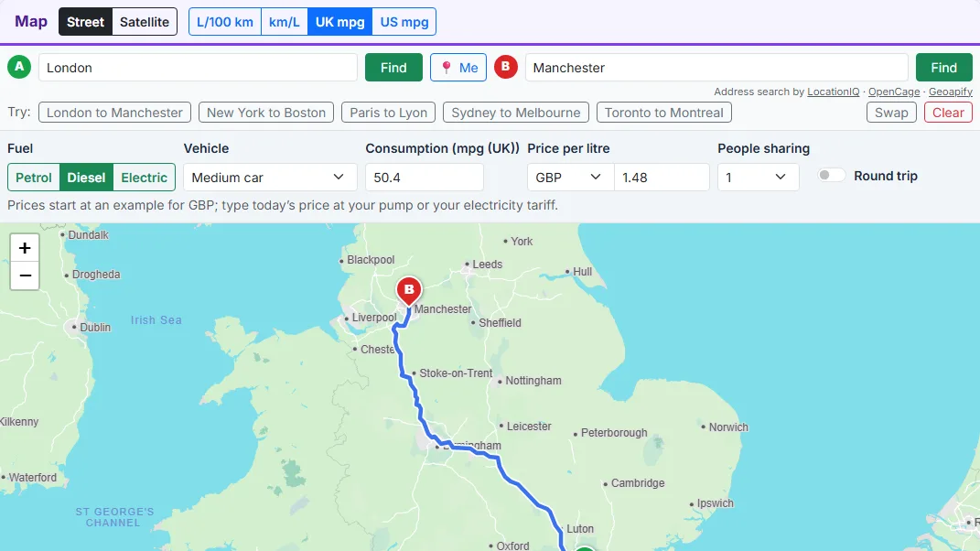Try the Paris to Lyon example

[389, 113]
